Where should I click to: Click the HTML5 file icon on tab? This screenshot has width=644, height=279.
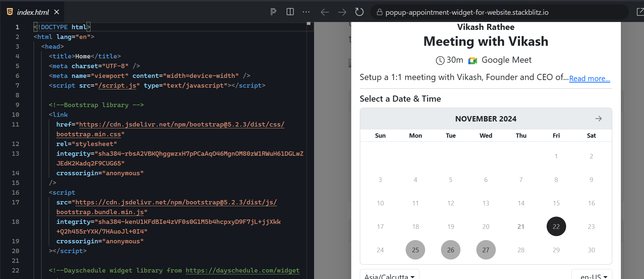(x=10, y=12)
